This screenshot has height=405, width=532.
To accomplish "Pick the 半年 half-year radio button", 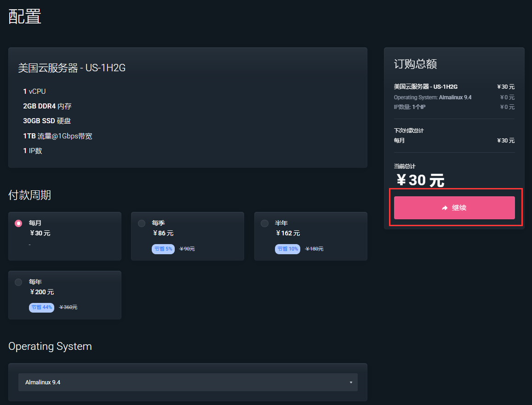I will click(x=264, y=223).
